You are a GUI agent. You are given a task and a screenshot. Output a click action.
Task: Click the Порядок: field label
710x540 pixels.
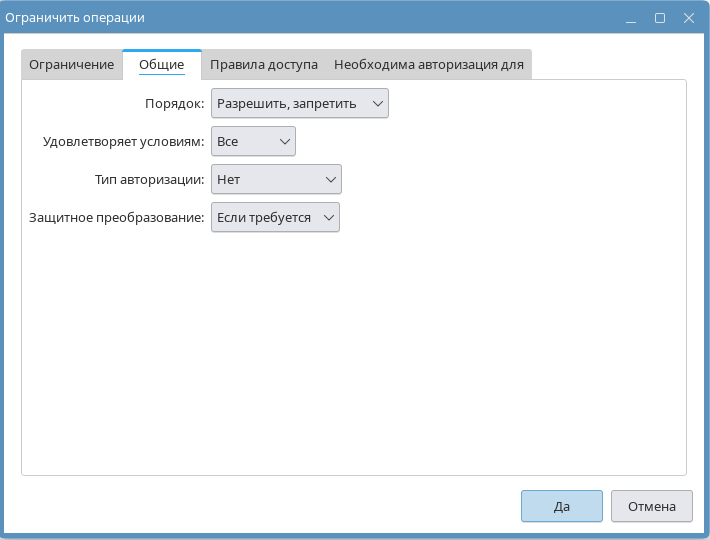(x=175, y=104)
